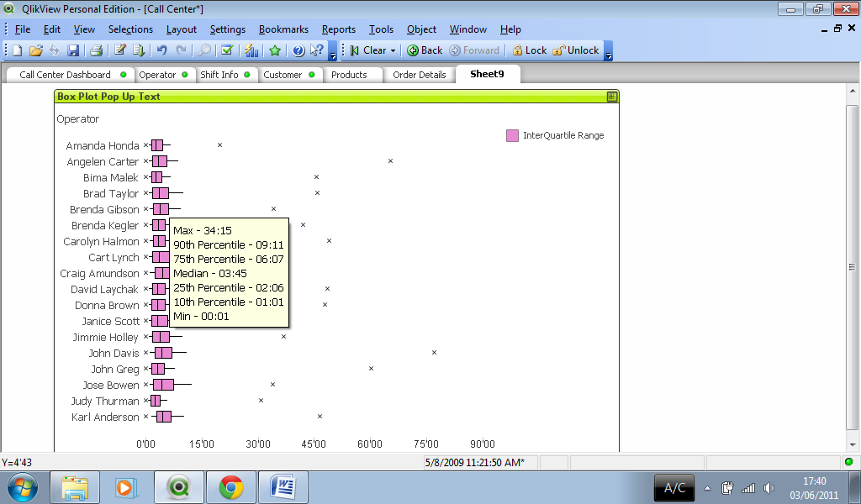Open the Tools menu

(381, 29)
